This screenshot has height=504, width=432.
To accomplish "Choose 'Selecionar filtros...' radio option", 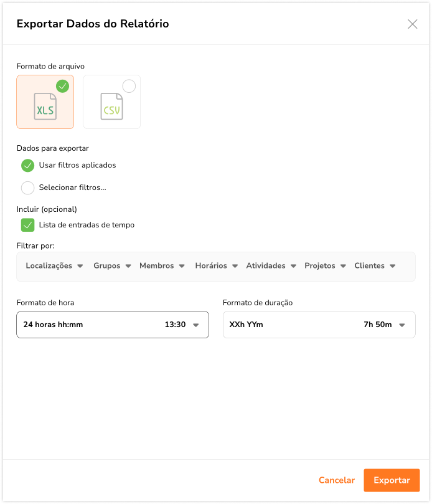I will point(28,188).
